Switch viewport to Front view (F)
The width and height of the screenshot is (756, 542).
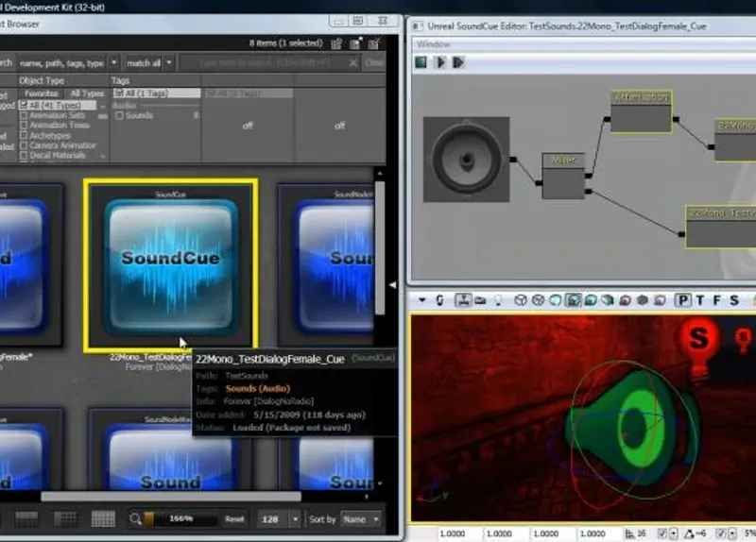coord(717,300)
